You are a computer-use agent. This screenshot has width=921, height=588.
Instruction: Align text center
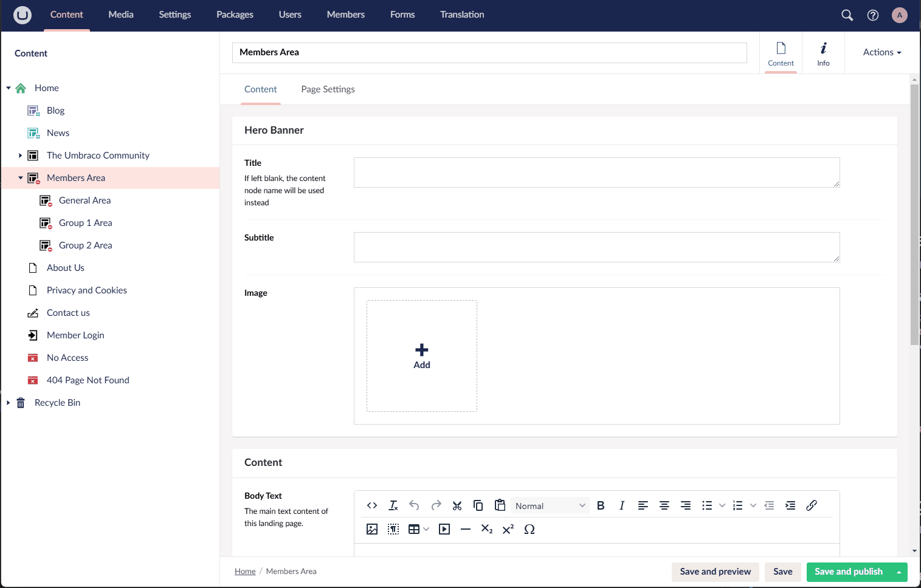point(664,505)
